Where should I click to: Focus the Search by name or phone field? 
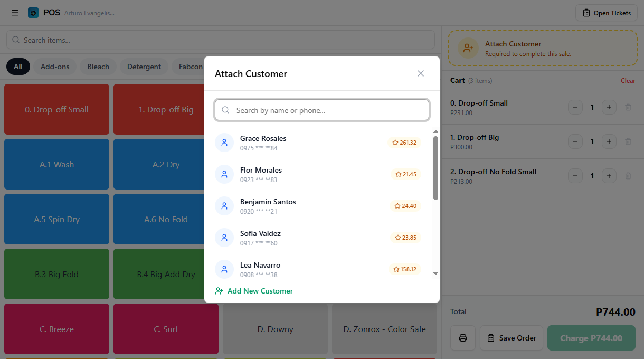[322, 110]
